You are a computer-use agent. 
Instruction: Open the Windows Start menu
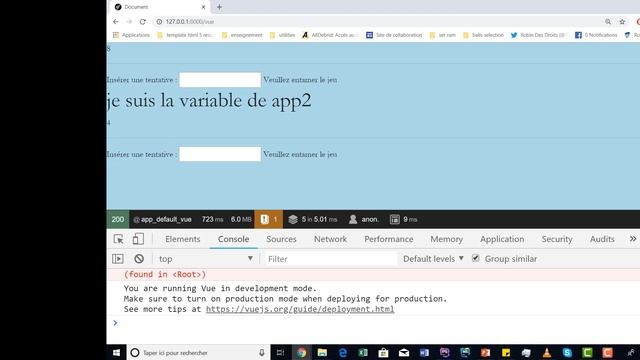pyautogui.click(x=116, y=353)
